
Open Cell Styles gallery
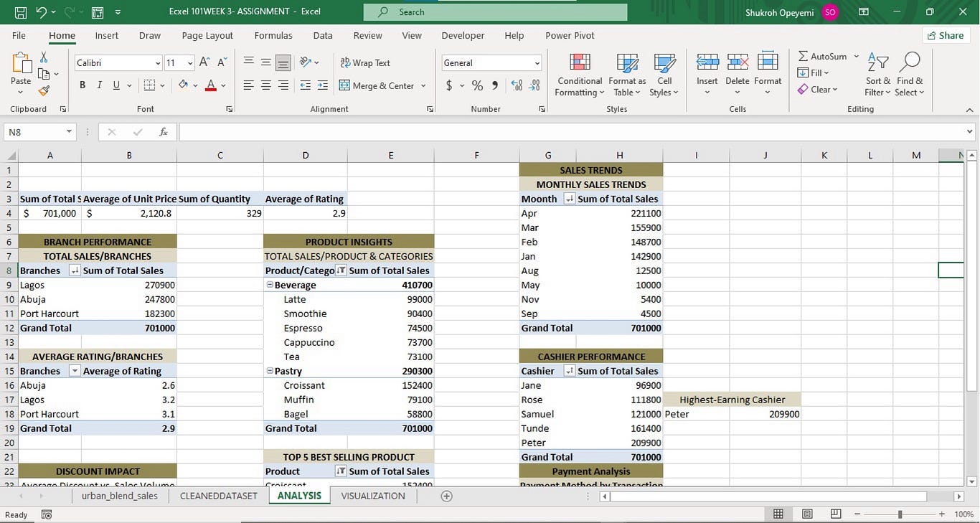coord(664,75)
